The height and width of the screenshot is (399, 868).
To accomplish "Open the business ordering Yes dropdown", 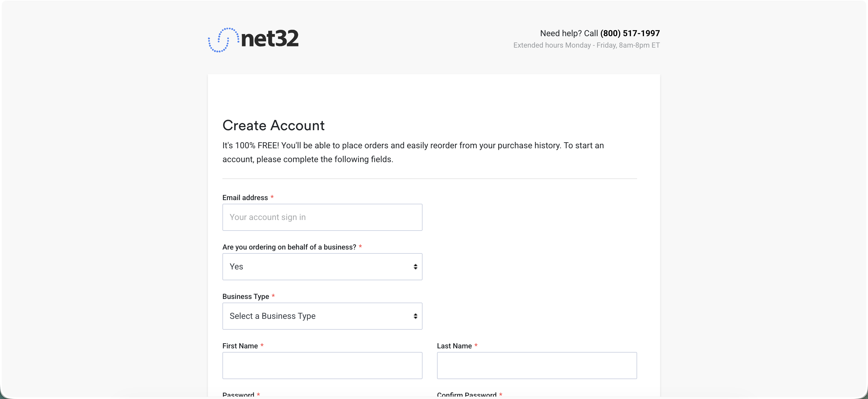I will (322, 266).
